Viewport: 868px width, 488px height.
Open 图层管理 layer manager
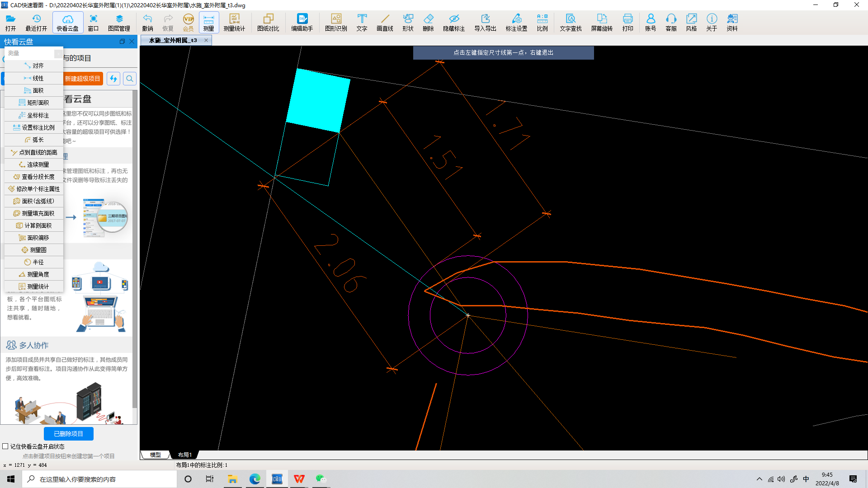(x=119, y=22)
